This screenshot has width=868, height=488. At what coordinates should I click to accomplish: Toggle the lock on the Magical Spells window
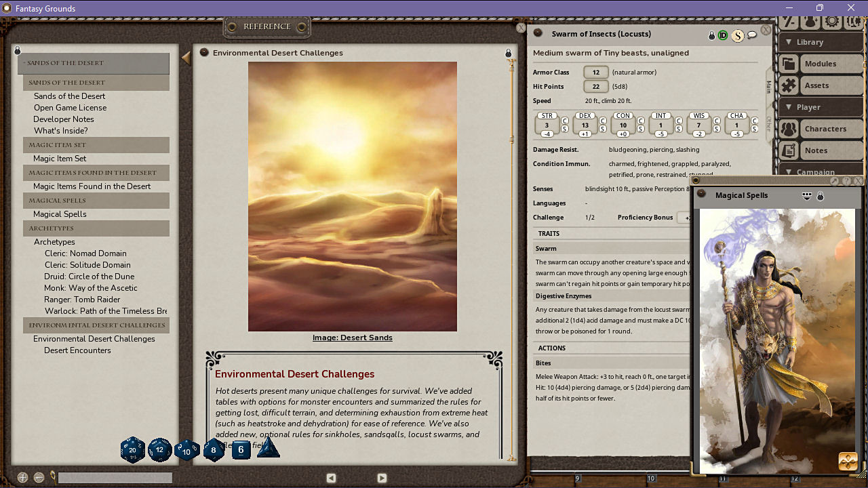pyautogui.click(x=821, y=196)
